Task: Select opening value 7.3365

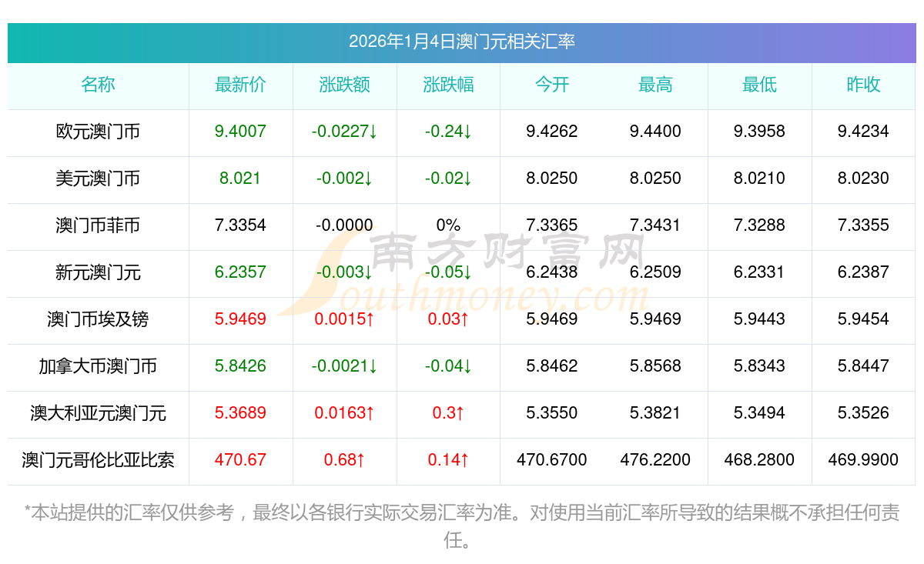Action: [552, 225]
